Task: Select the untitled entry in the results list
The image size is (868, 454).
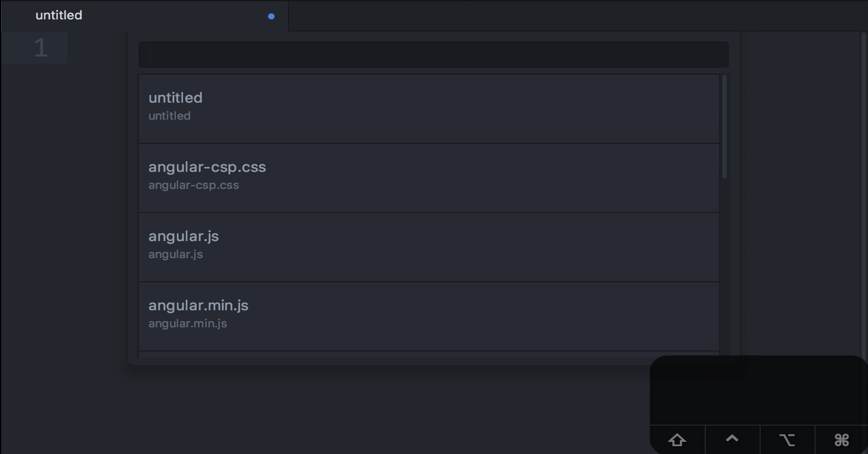Action: tap(429, 109)
